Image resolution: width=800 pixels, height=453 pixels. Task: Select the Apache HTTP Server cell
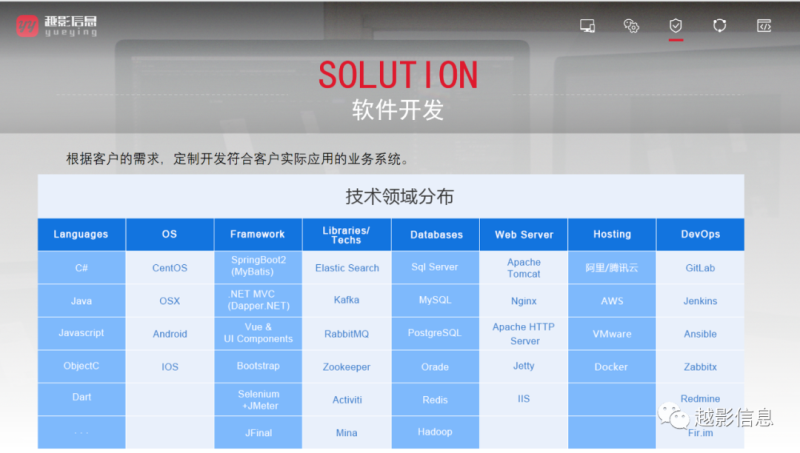523,333
